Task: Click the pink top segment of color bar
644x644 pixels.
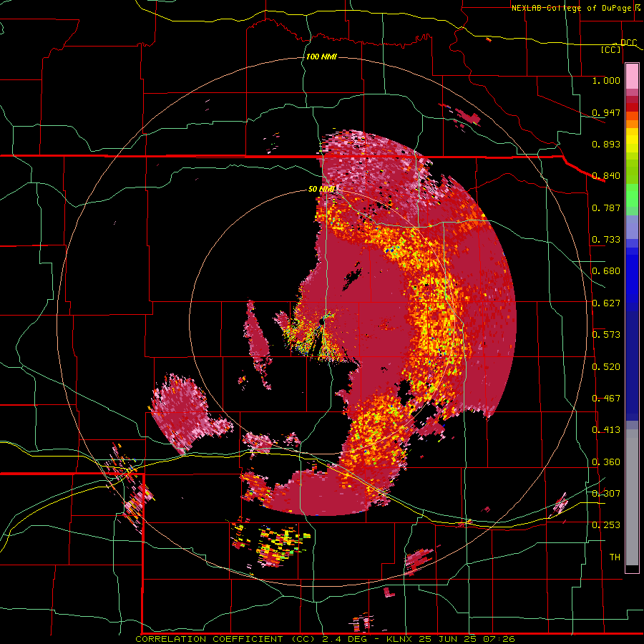Action: click(632, 76)
